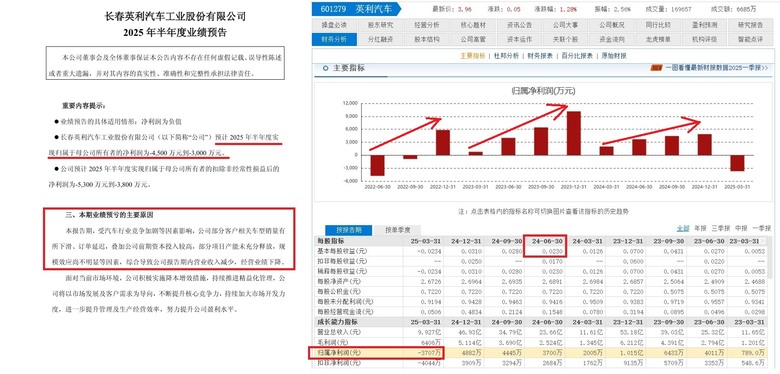Click the 英利汽车 stock name header

point(374,8)
